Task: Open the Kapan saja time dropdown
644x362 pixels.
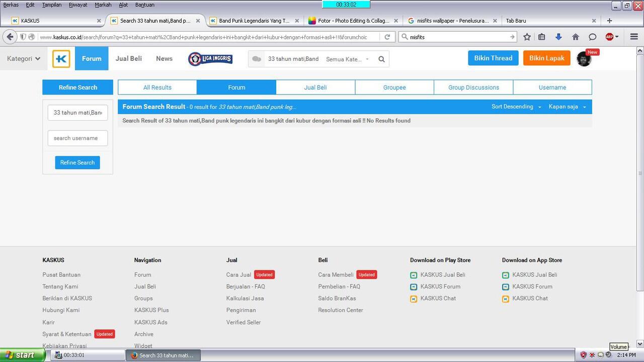Action: click(x=567, y=107)
